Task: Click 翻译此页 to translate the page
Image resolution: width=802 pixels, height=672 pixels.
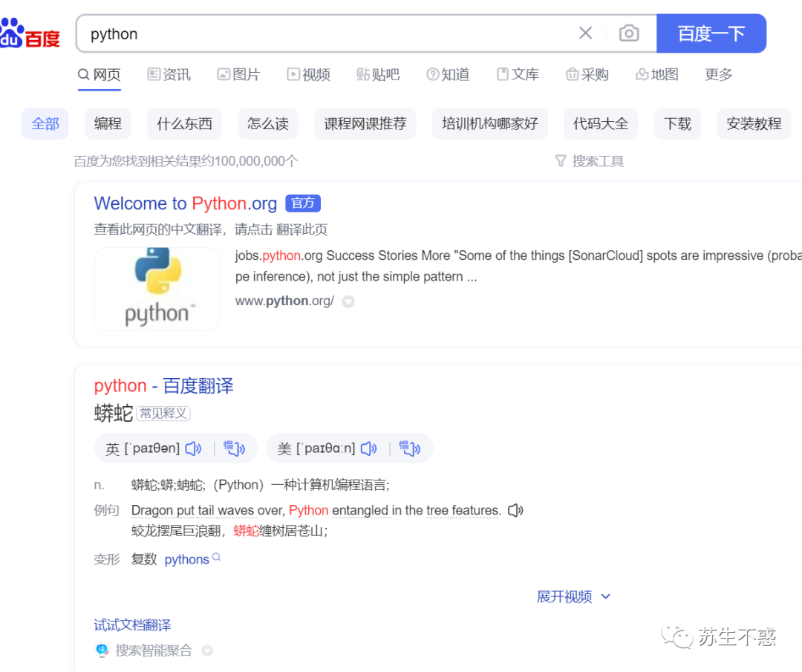Action: (x=301, y=229)
